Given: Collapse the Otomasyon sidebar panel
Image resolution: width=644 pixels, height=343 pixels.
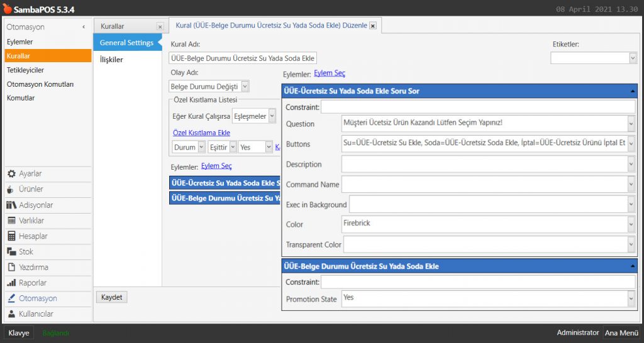Looking at the screenshot, I should [x=84, y=27].
